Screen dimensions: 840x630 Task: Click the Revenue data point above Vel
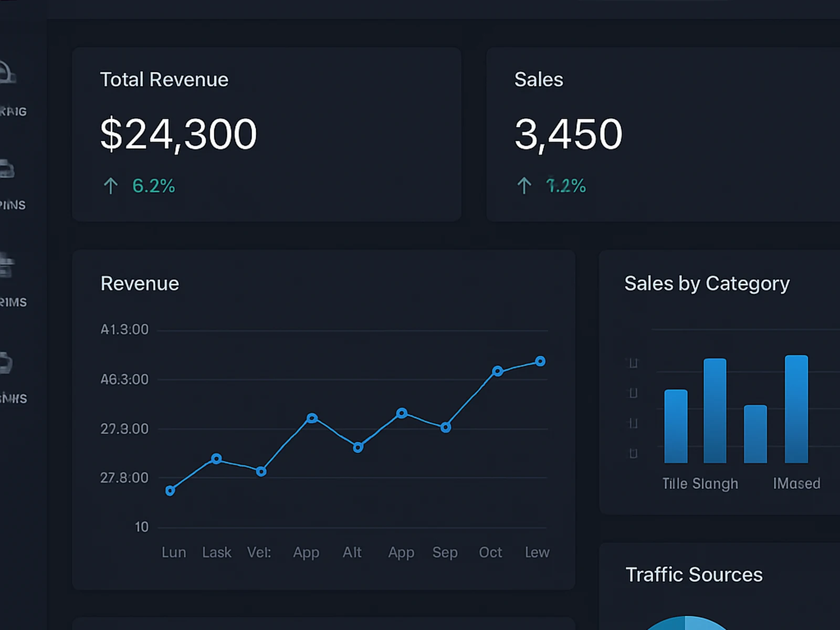(261, 471)
